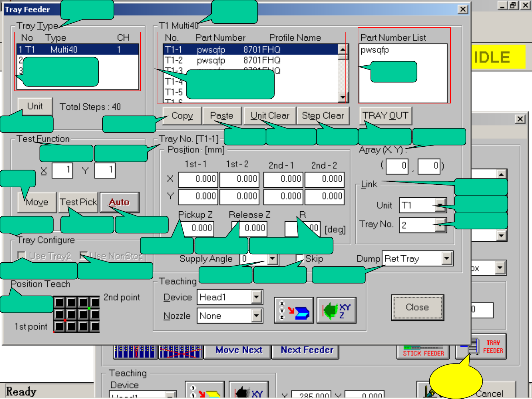Close the Tray Feeder dialog via title bar X
532x399 pixels.
(x=463, y=9)
